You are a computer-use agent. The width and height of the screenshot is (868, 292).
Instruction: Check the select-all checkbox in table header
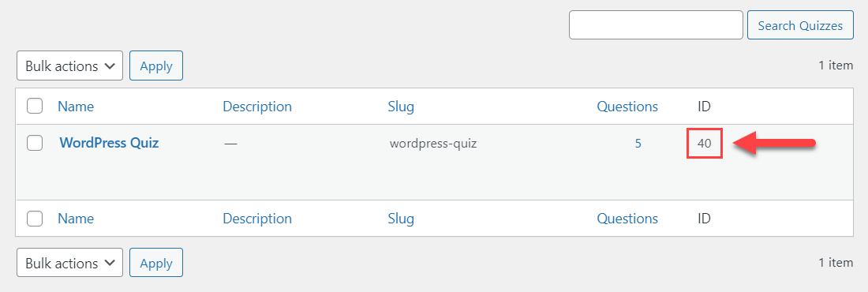coord(35,106)
